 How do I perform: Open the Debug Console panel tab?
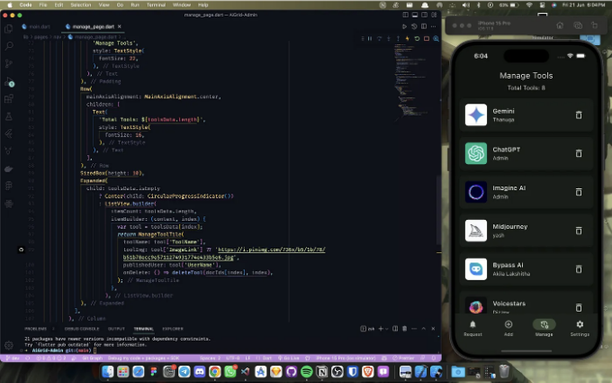point(82,329)
